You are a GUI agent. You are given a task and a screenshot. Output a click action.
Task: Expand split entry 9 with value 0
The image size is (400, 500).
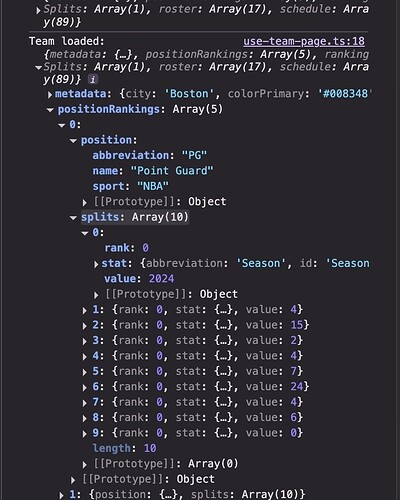pyautogui.click(x=85, y=434)
